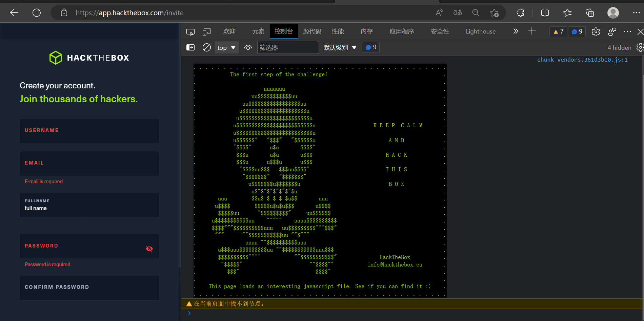The height and width of the screenshot is (321, 644).
Task: Click inside the console filter input
Action: click(287, 47)
